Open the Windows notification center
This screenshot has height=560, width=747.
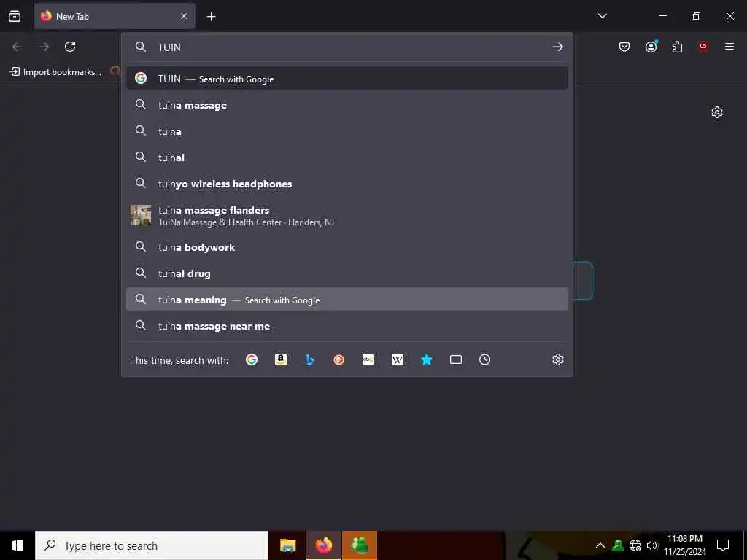[723, 545]
